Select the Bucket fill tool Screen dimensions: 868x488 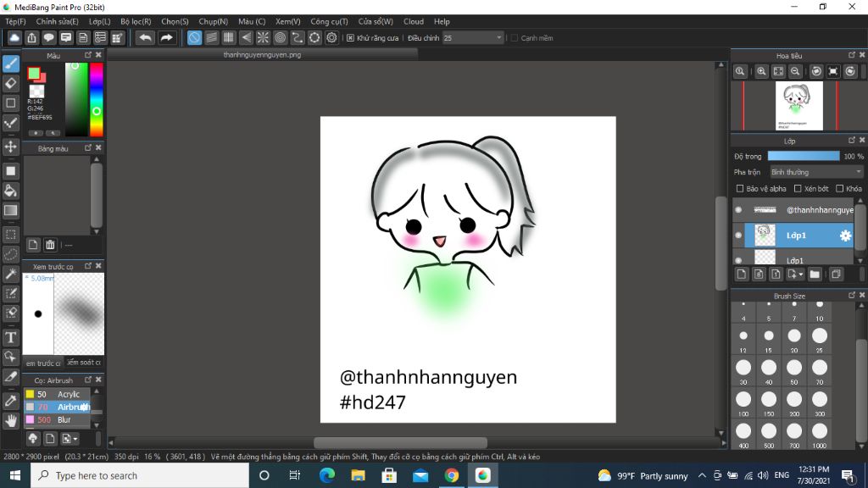pos(10,191)
